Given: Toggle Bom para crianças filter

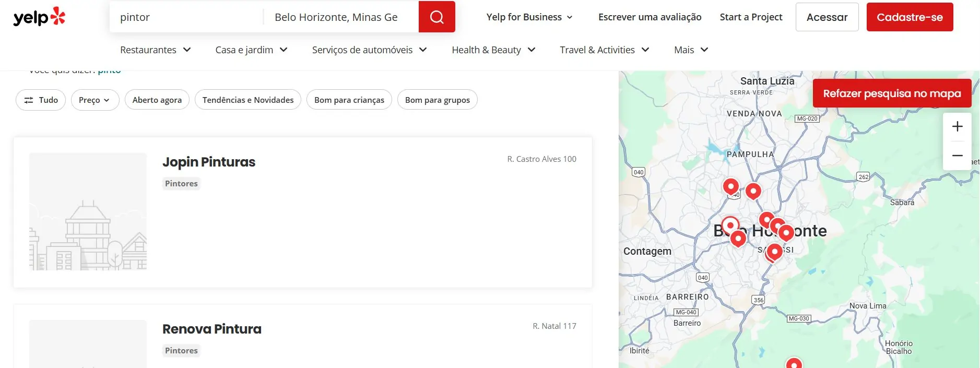Looking at the screenshot, I should [x=349, y=100].
